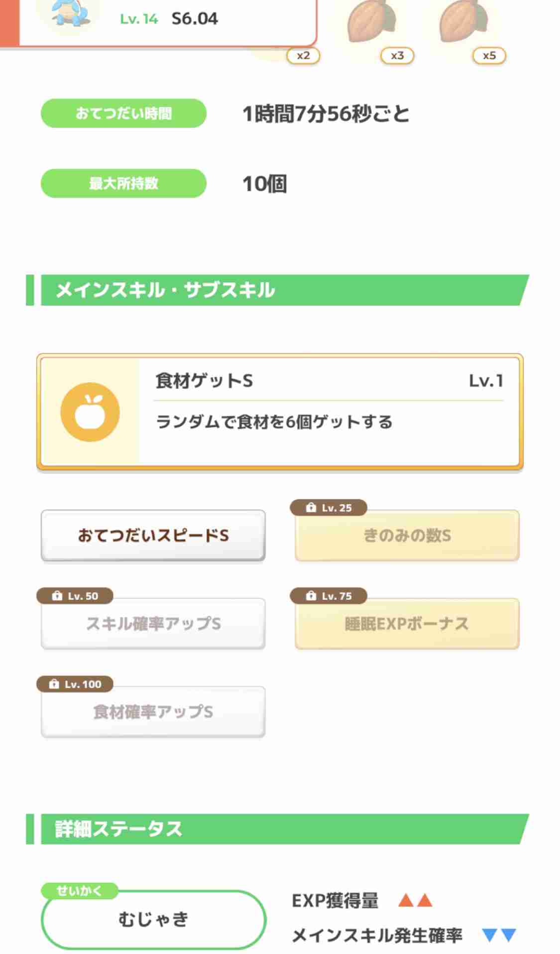Tap the red up arrows beside EXP獲得量
The height and width of the screenshot is (954, 560).
click(415, 900)
